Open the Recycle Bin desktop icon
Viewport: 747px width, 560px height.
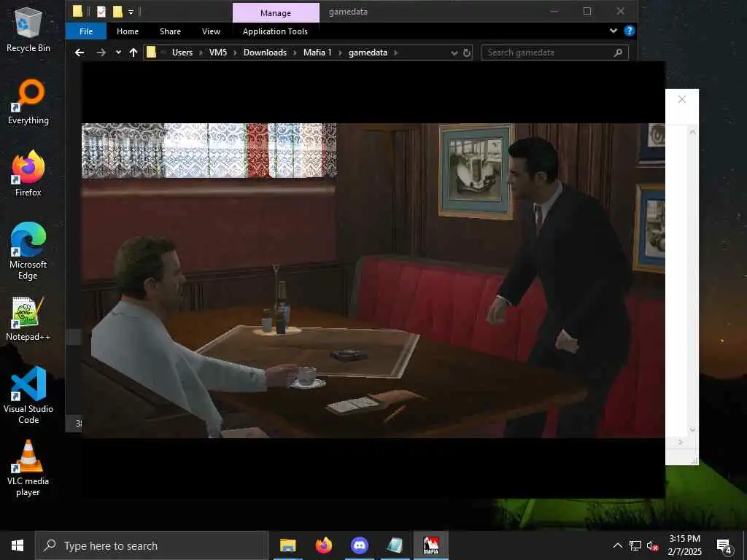(28, 29)
